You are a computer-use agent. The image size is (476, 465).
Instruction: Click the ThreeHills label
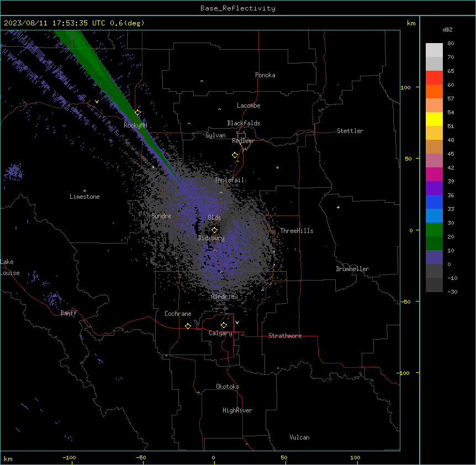pyautogui.click(x=297, y=231)
